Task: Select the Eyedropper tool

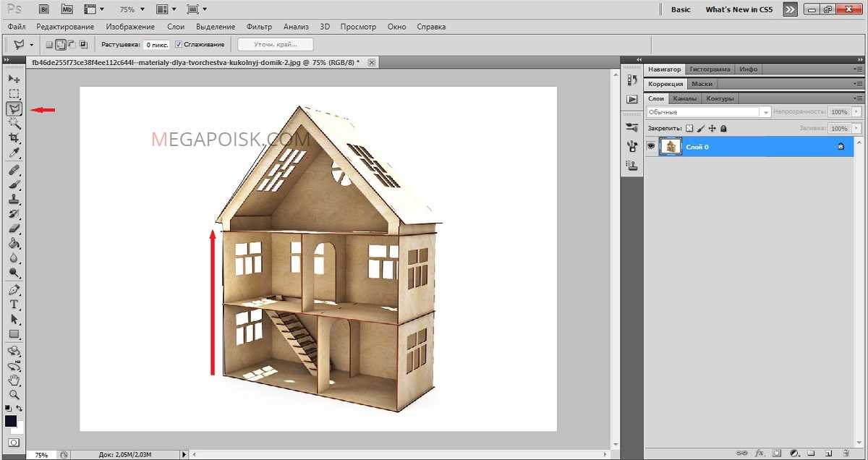Action: tap(14, 153)
